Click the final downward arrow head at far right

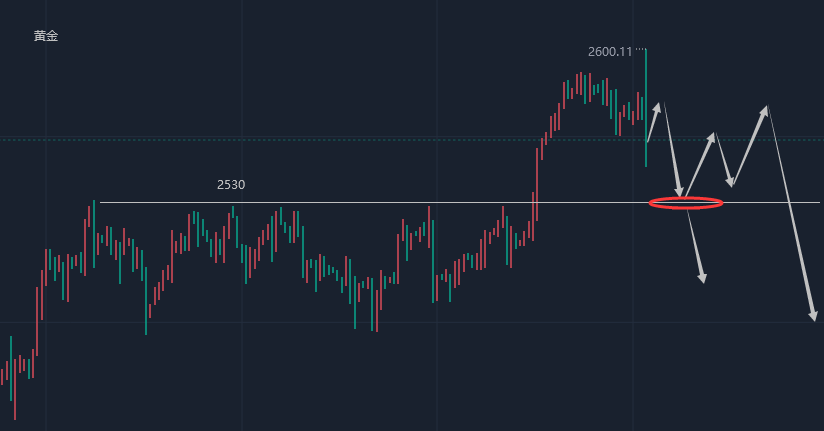coord(814,316)
